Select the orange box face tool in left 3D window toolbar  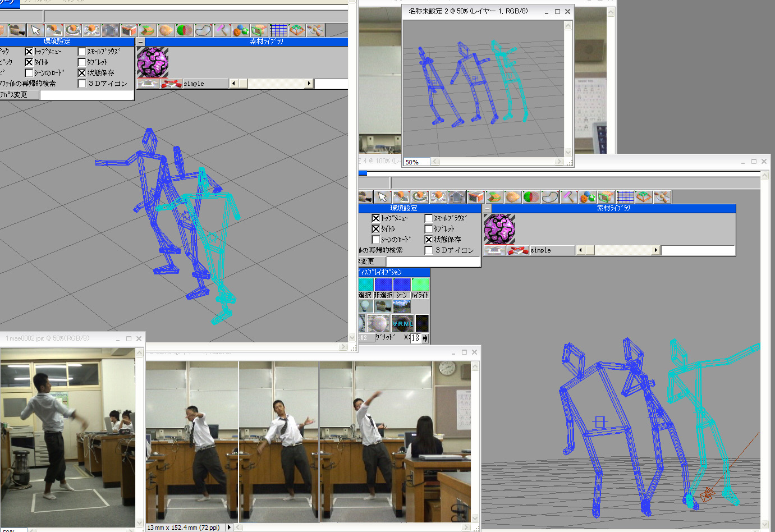pos(129,30)
